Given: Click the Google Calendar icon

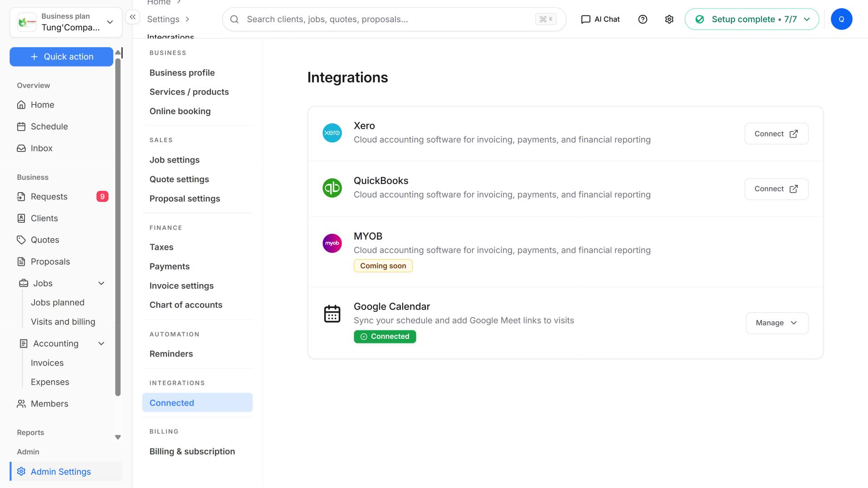Looking at the screenshot, I should coord(332,314).
